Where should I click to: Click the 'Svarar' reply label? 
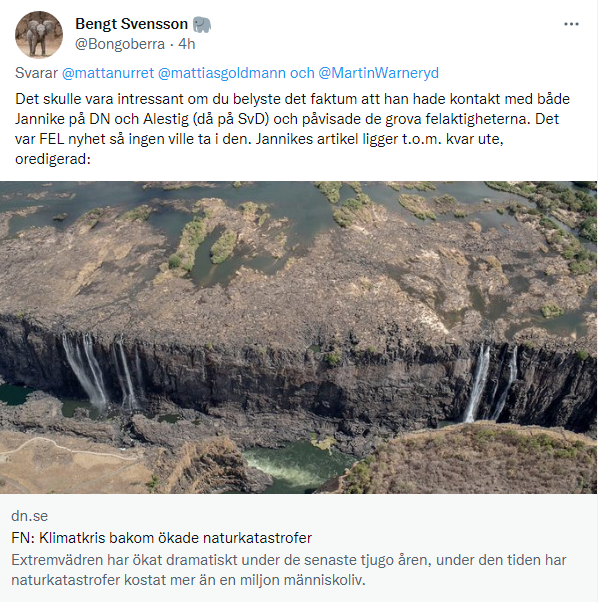point(37,73)
